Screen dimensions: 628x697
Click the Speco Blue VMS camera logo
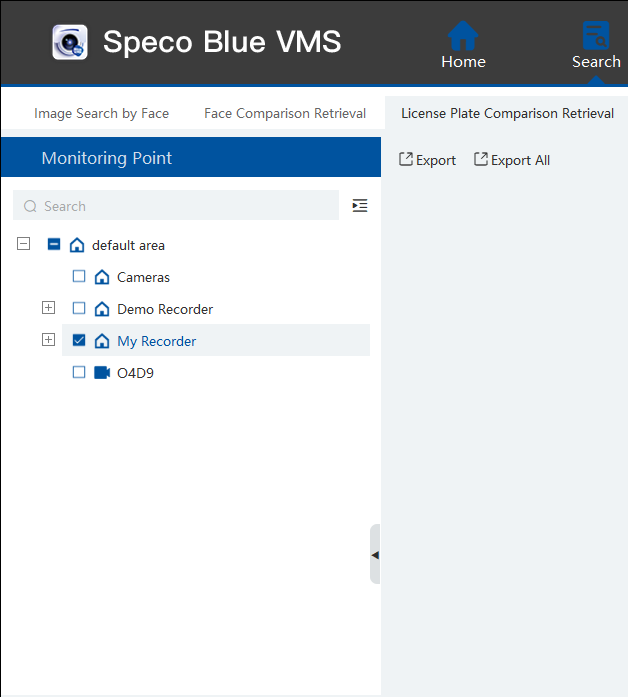click(x=70, y=42)
